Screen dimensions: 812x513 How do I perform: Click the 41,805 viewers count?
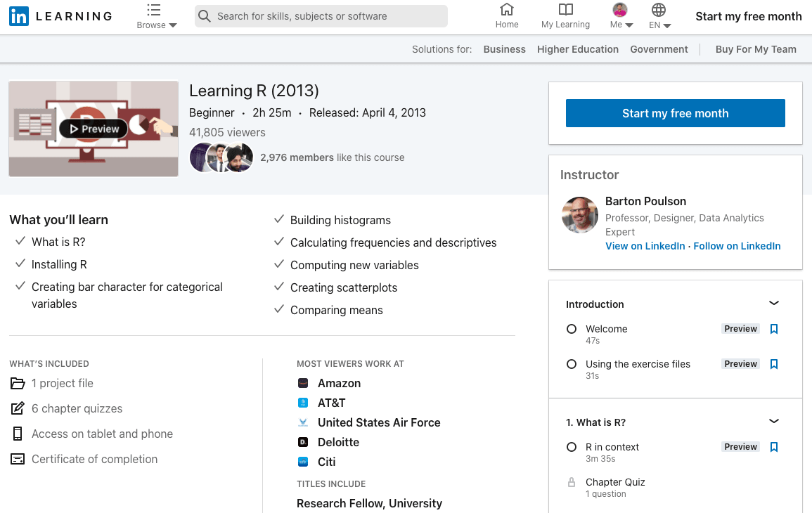click(x=227, y=133)
